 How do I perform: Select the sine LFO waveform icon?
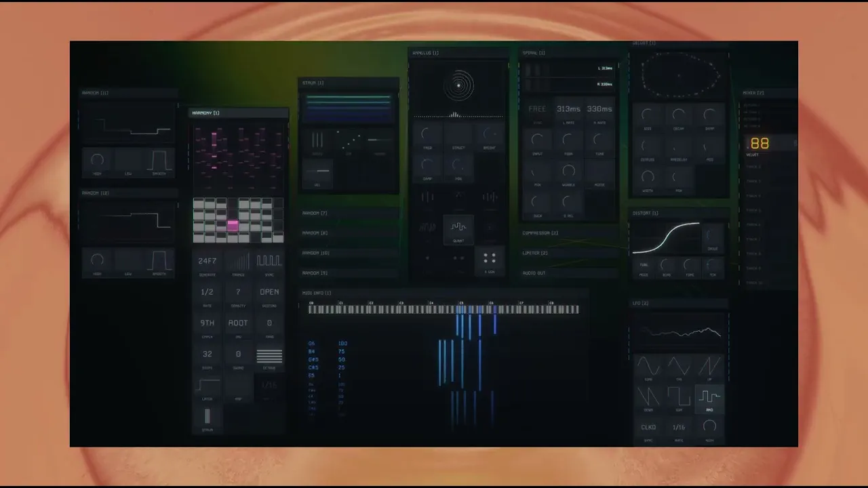point(648,367)
